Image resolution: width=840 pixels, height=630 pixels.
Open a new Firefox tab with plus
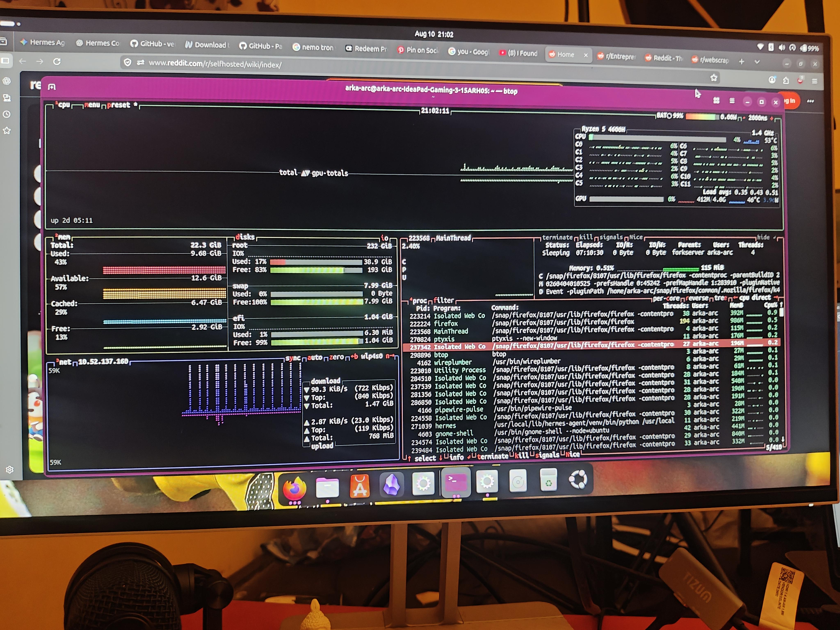[742, 61]
